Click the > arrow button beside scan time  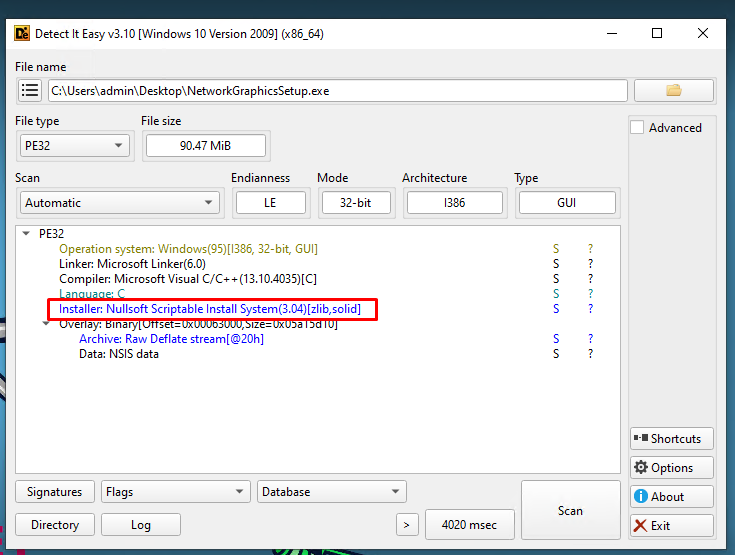coord(407,525)
